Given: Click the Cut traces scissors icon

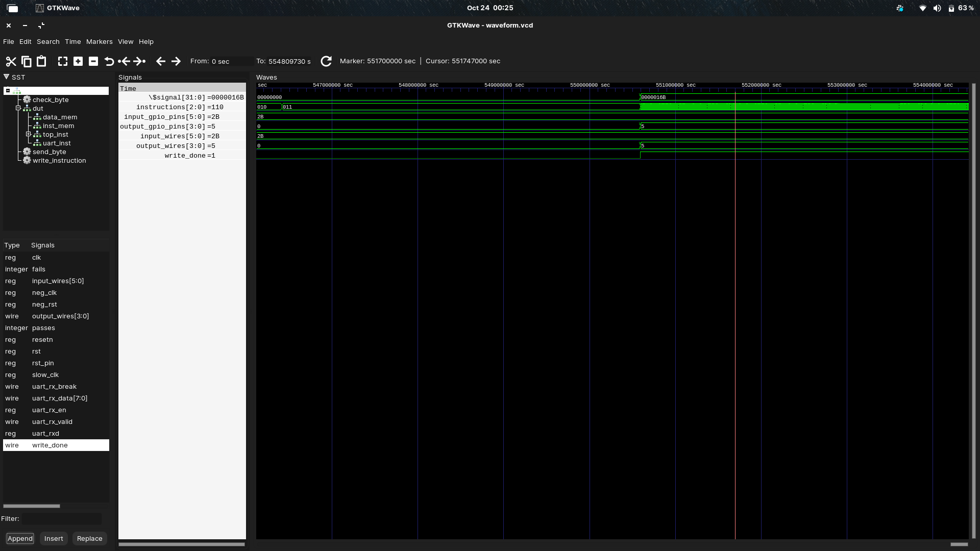Looking at the screenshot, I should click(x=11, y=61).
